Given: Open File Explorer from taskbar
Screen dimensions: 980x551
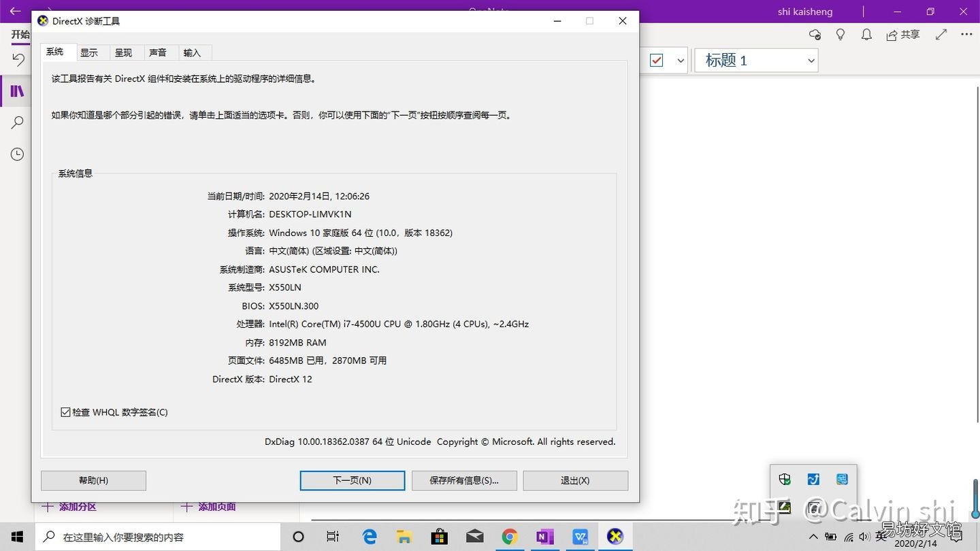Looking at the screenshot, I should pos(404,537).
